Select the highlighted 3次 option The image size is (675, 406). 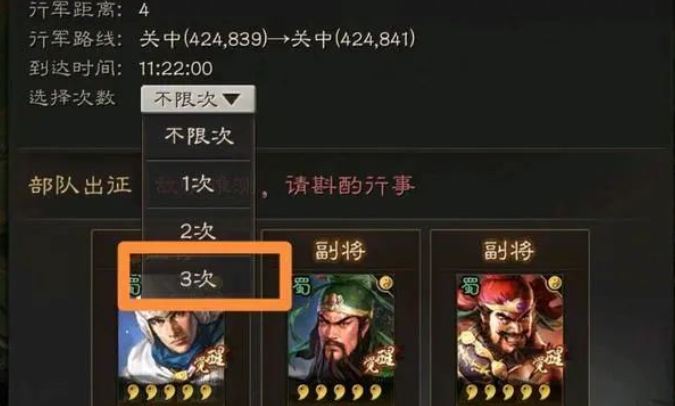(x=198, y=279)
